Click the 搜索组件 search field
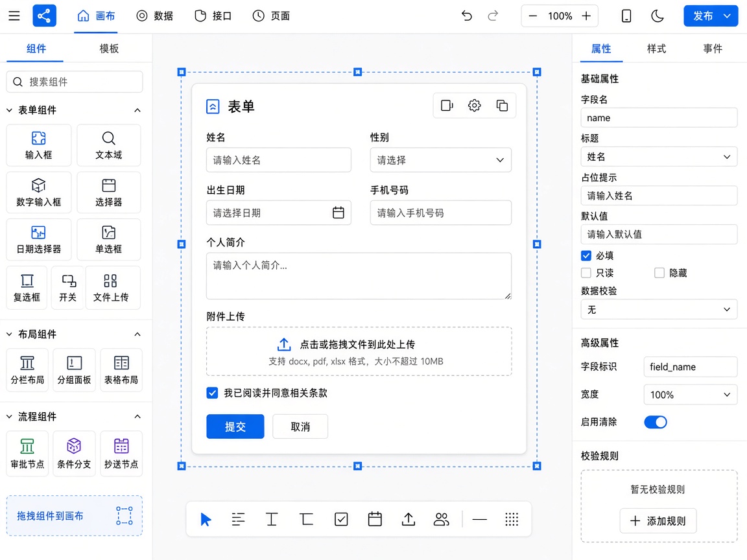The image size is (747, 560). coord(75,82)
